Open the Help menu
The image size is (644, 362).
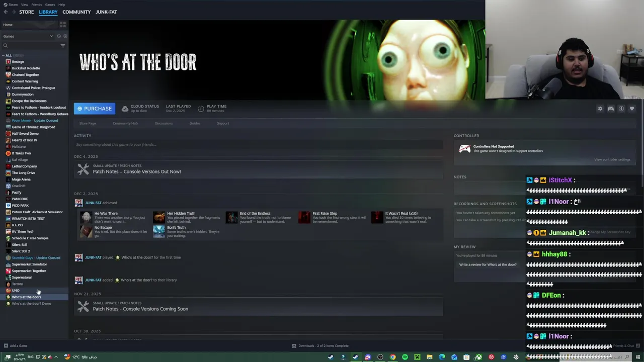61,5
